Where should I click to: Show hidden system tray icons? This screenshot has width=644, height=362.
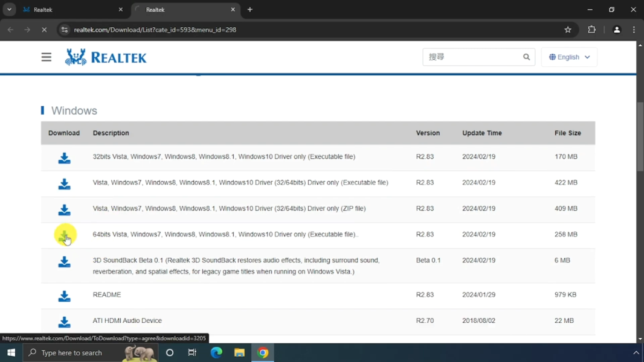636,352
